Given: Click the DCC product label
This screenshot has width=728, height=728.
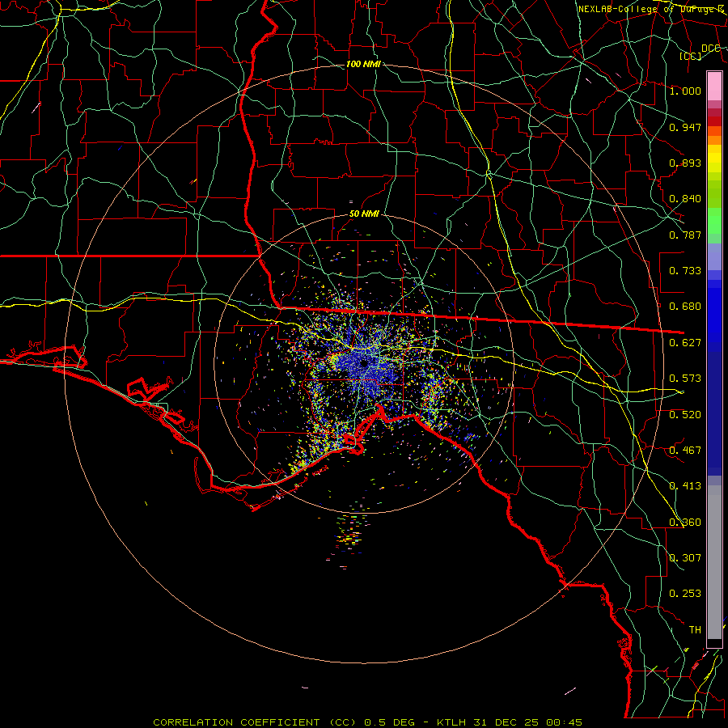Looking at the screenshot, I should coord(711,48).
